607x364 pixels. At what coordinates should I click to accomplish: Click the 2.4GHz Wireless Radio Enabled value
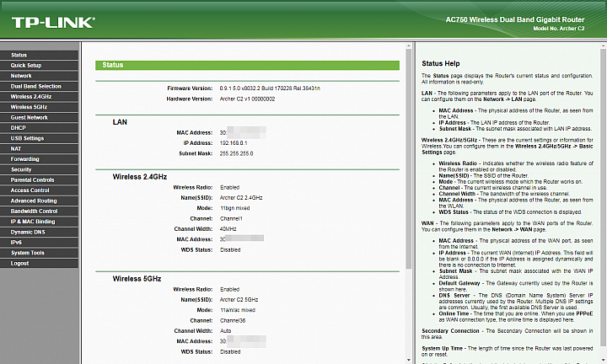[229, 187]
